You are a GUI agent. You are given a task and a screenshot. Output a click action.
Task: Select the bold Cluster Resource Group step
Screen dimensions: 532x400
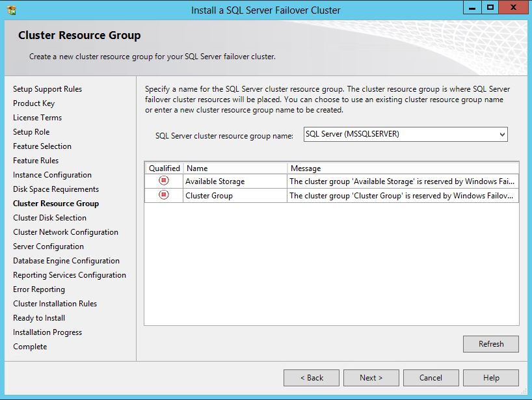pyautogui.click(x=56, y=204)
